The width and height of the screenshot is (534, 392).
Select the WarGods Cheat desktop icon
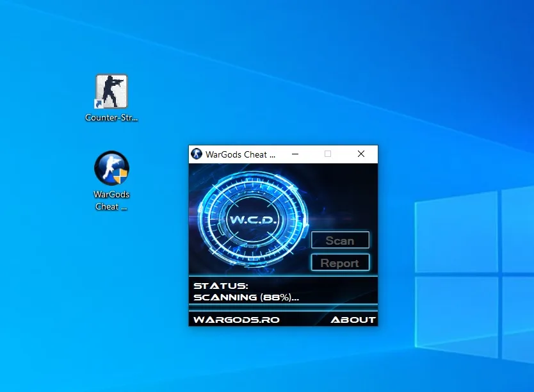click(x=111, y=168)
